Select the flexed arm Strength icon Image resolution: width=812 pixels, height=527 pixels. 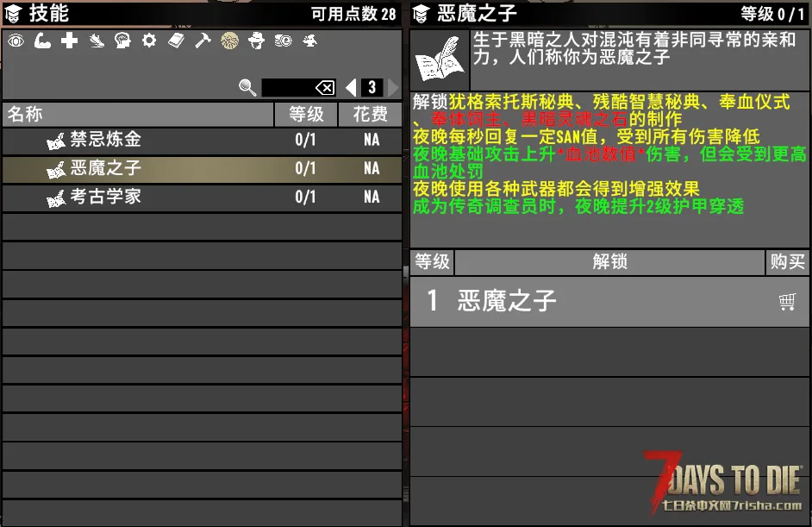point(42,41)
